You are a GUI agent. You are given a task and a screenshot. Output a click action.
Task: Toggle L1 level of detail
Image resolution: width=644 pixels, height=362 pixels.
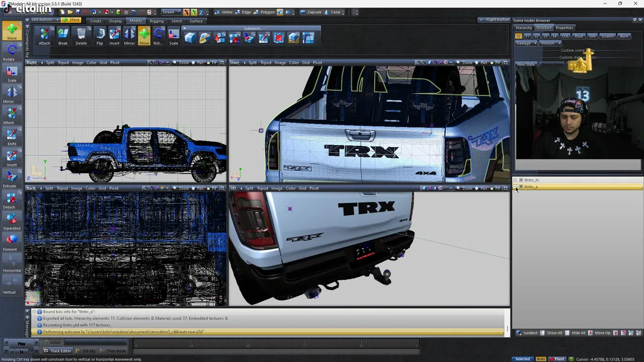527,36
